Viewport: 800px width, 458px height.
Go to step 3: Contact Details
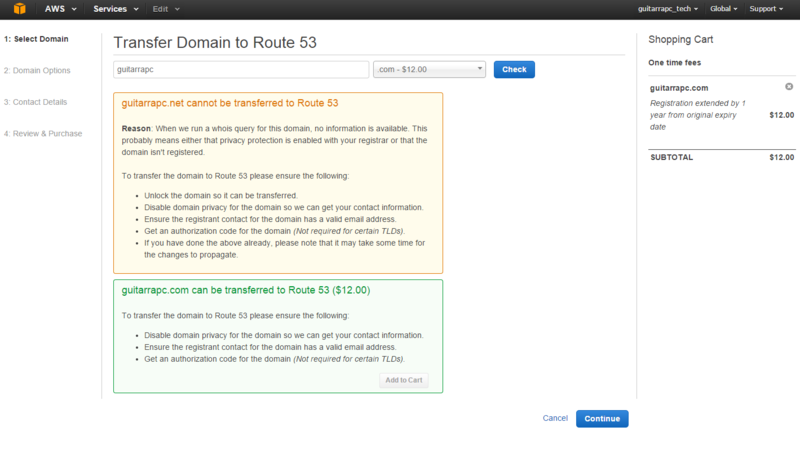pos(35,102)
